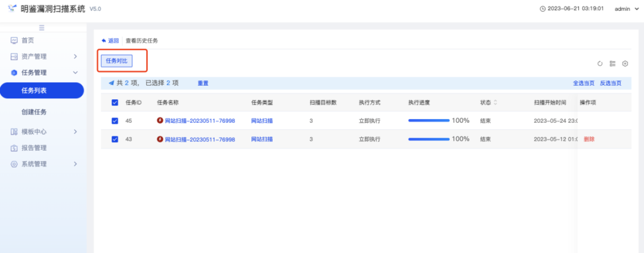
Task: Click the 删除 link for task 43
Action: point(589,139)
